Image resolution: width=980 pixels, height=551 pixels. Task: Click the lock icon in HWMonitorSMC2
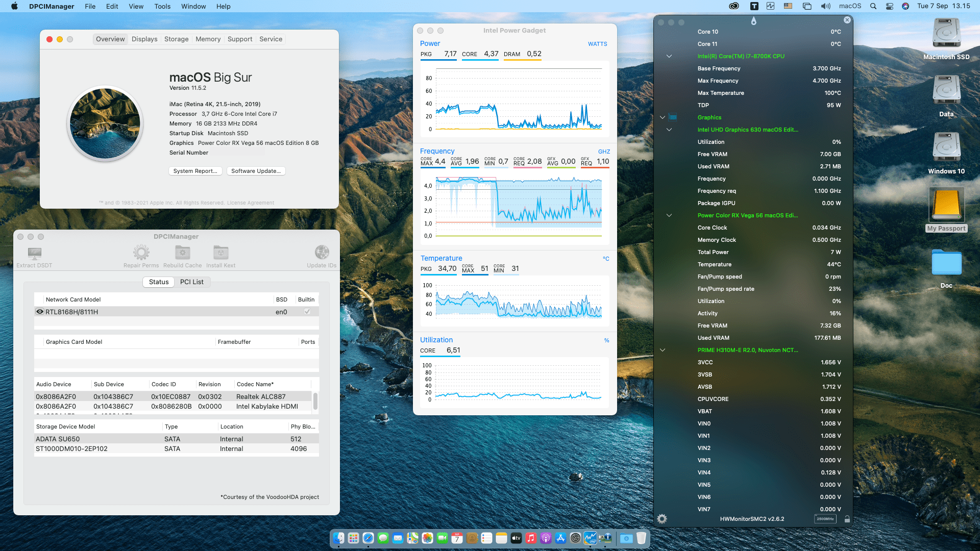847,519
